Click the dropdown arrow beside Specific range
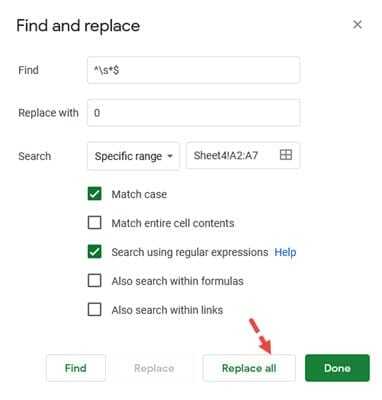Viewport: 382px width, 400px height. coord(170,156)
